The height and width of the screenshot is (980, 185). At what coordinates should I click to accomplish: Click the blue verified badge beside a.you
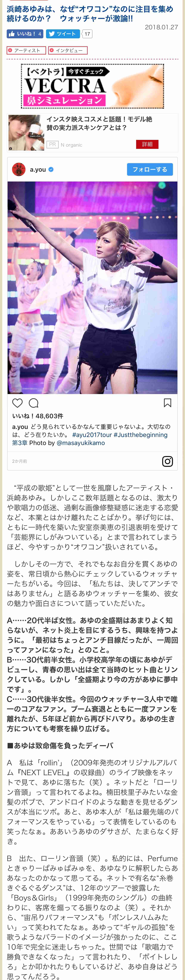coord(51,169)
